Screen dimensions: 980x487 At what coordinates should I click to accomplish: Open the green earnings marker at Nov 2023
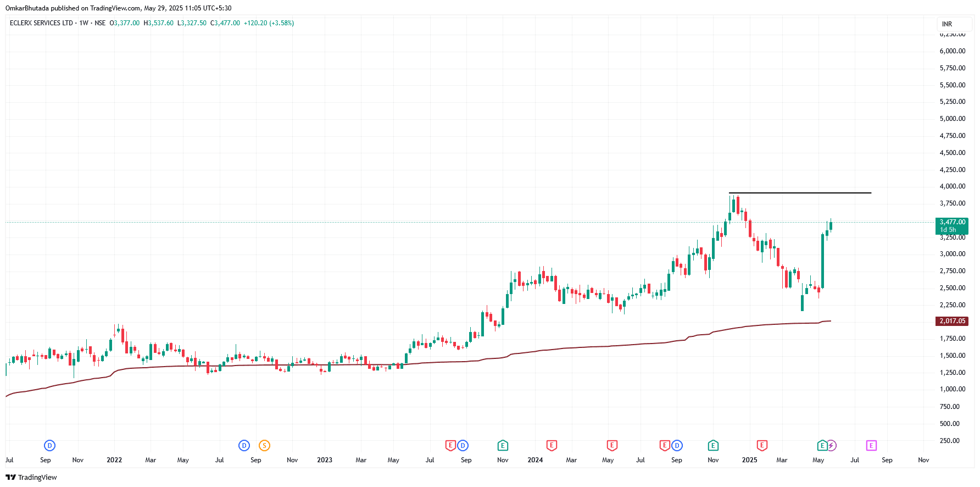tap(503, 446)
